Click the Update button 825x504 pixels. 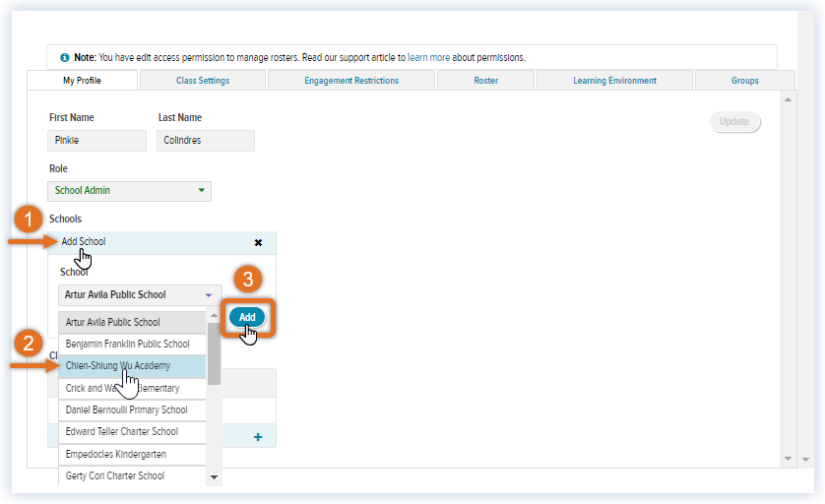(734, 121)
